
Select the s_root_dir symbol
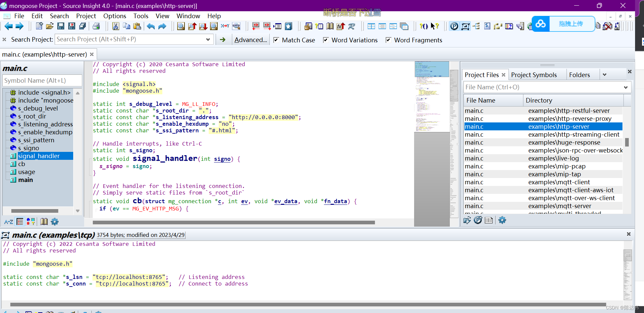click(x=32, y=116)
